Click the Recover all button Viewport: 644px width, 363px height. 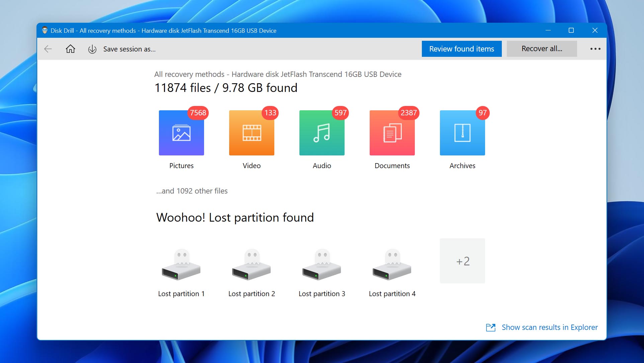541,49
